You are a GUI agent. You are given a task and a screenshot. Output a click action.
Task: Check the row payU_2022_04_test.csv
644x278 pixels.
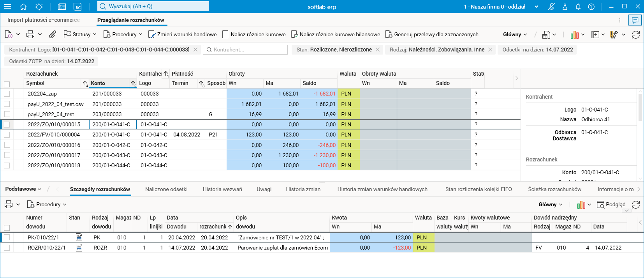pos(7,104)
